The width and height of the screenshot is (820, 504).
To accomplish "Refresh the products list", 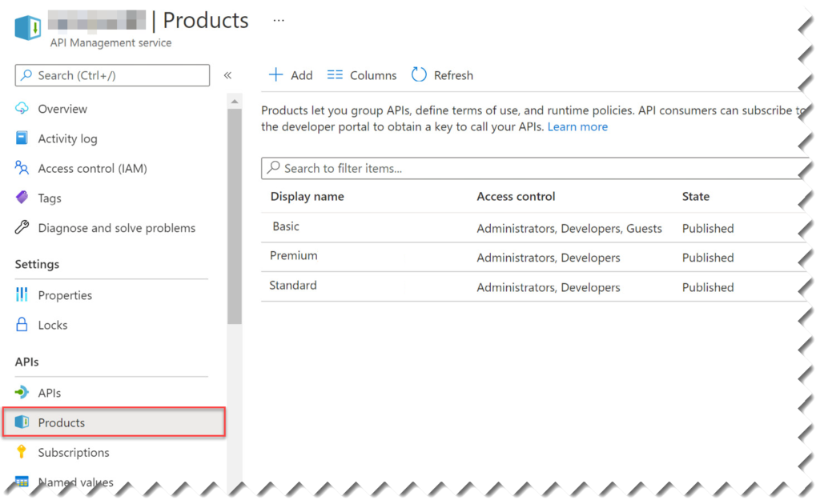I will (441, 74).
